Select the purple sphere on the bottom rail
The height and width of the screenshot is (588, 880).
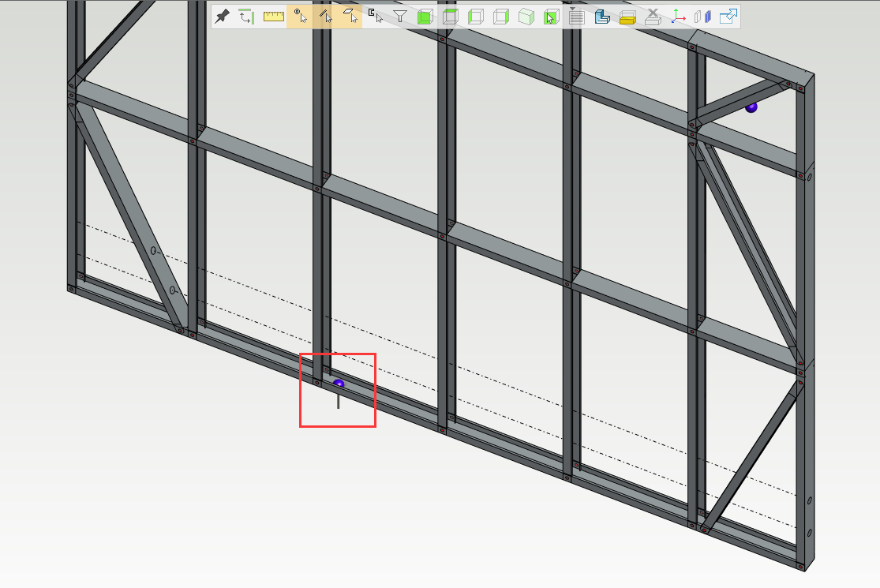point(339,384)
